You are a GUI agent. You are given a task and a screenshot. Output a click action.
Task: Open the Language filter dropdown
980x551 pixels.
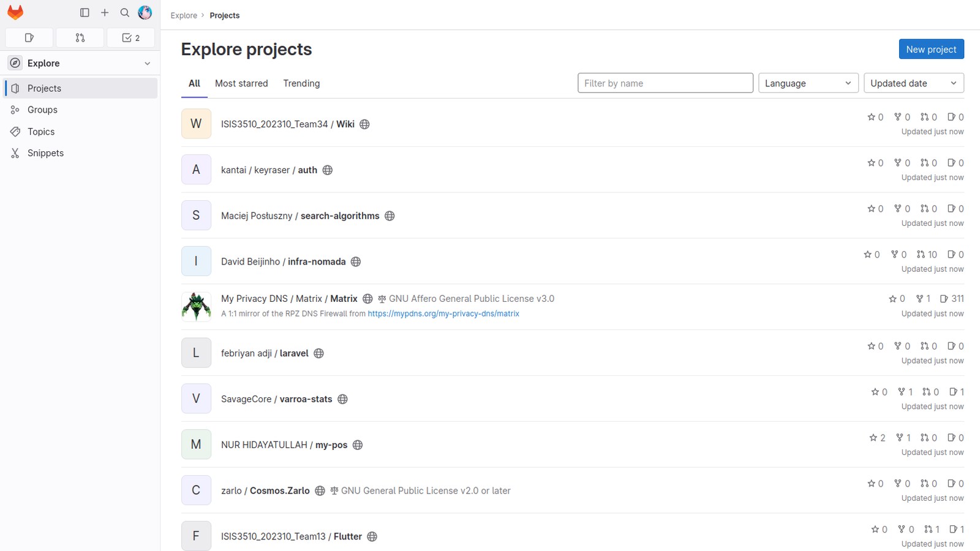tap(808, 83)
